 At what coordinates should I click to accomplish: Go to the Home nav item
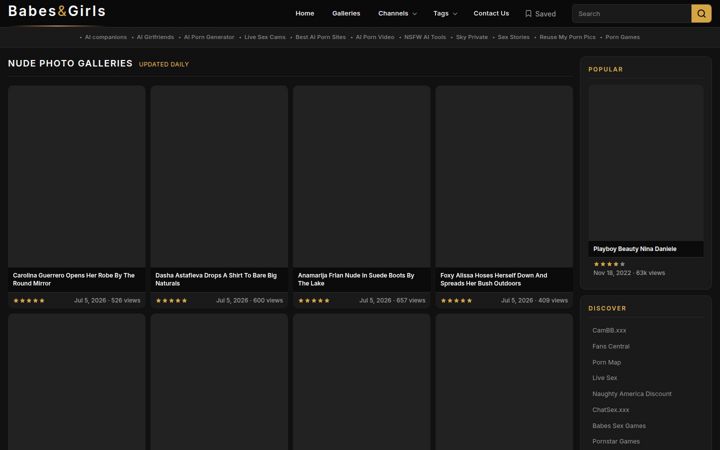[x=305, y=13]
